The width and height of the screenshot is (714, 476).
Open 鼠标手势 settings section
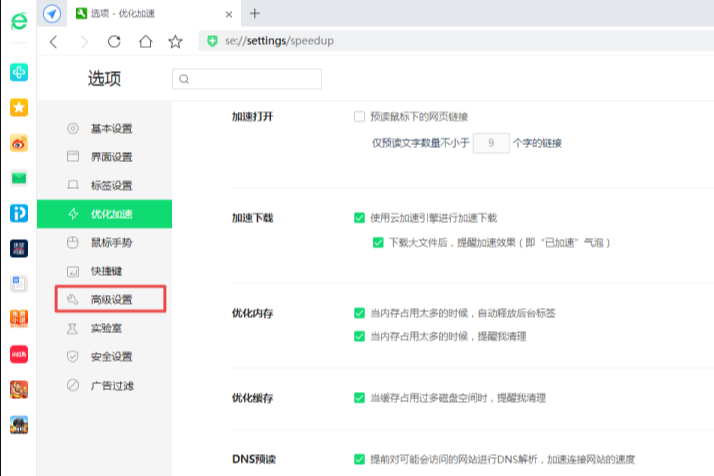104,242
